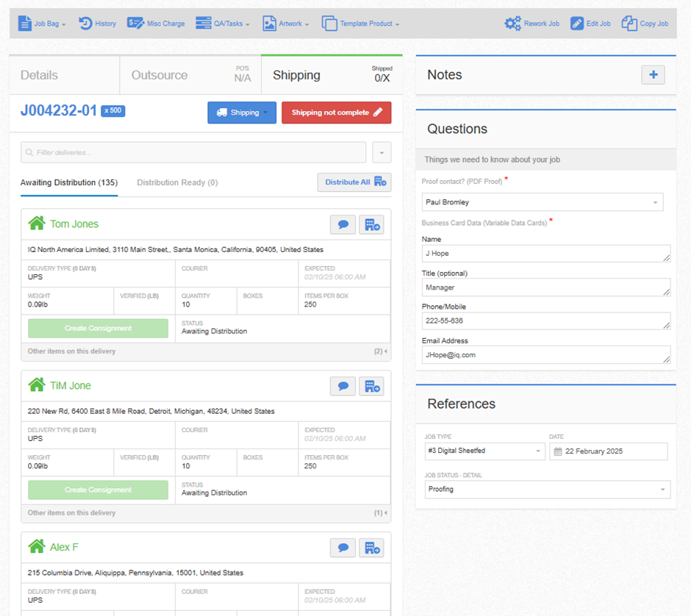Click Rework Job
The image size is (691, 616).
(x=532, y=24)
